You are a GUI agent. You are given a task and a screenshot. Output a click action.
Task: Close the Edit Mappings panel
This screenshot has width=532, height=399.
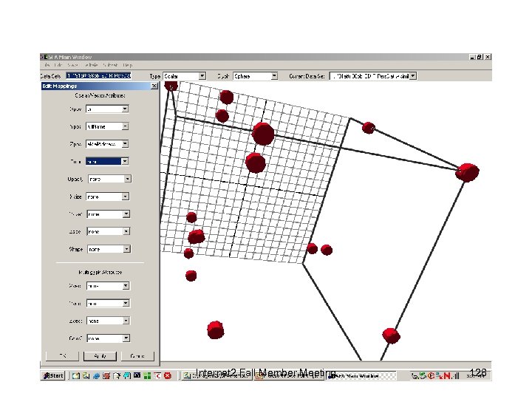[154, 86]
